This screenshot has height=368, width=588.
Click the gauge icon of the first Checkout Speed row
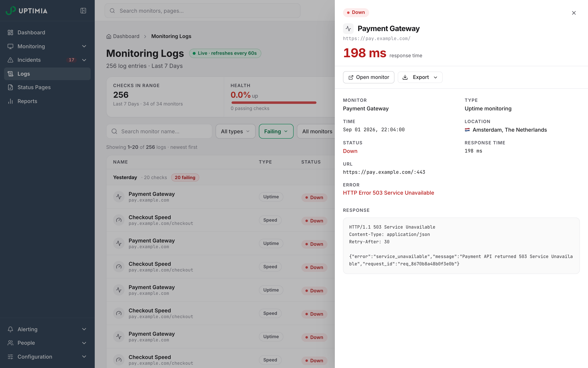coord(119,220)
